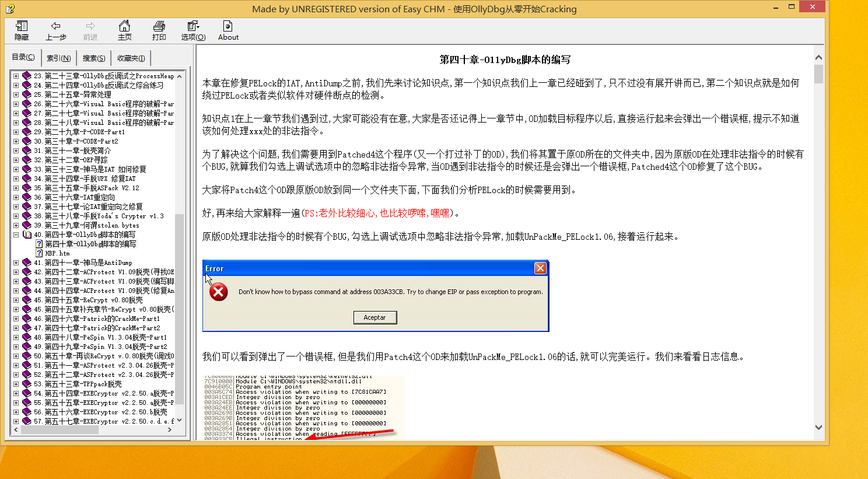This screenshot has height=479, width=868.
Task: Click the topic page icon beside 第四十章-OllyDbg脚本的编写
Action: click(39, 244)
